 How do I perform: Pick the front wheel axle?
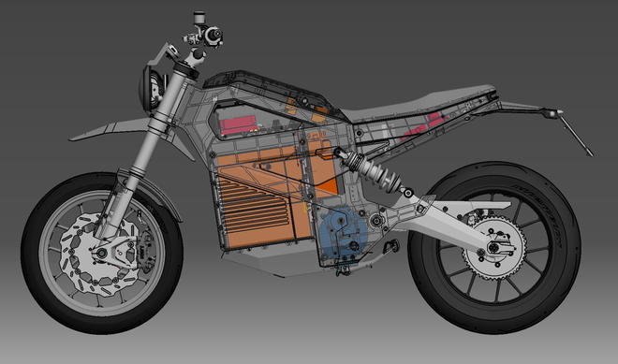(102, 253)
